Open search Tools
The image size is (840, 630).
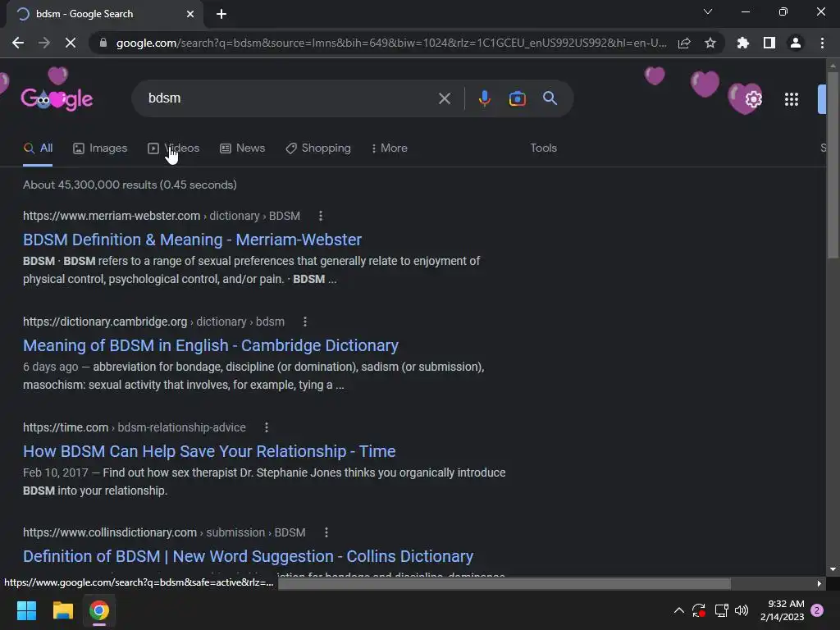pos(543,148)
